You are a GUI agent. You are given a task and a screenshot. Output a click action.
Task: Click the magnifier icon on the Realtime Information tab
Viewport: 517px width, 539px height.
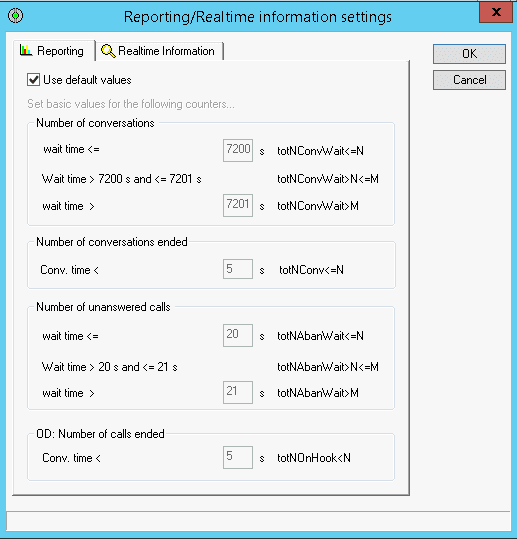coord(108,51)
